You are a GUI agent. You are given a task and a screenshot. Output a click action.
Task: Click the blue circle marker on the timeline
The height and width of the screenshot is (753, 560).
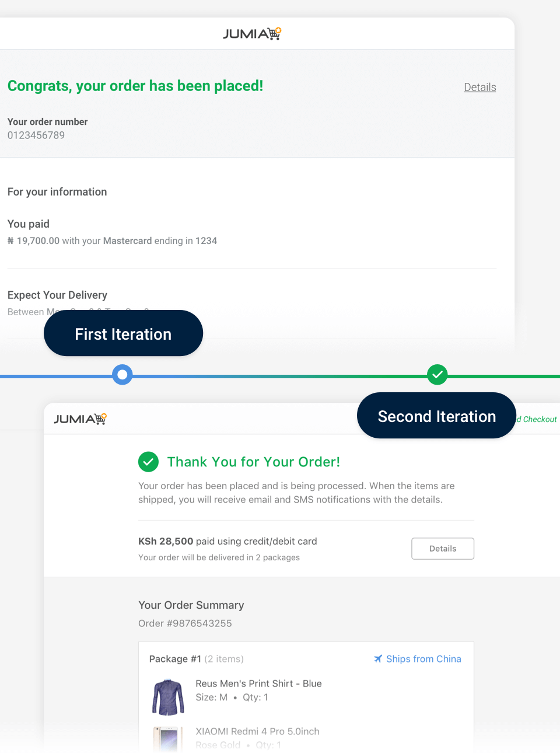(123, 374)
